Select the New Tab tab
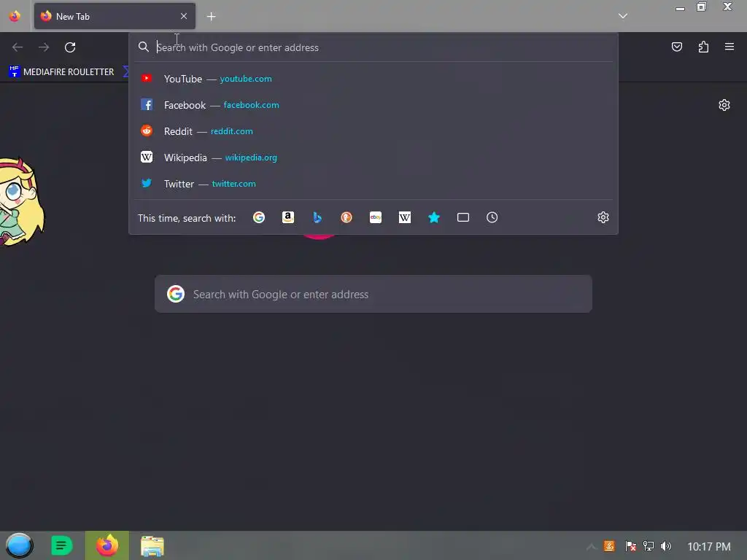Image resolution: width=747 pixels, height=560 pixels. point(115,16)
